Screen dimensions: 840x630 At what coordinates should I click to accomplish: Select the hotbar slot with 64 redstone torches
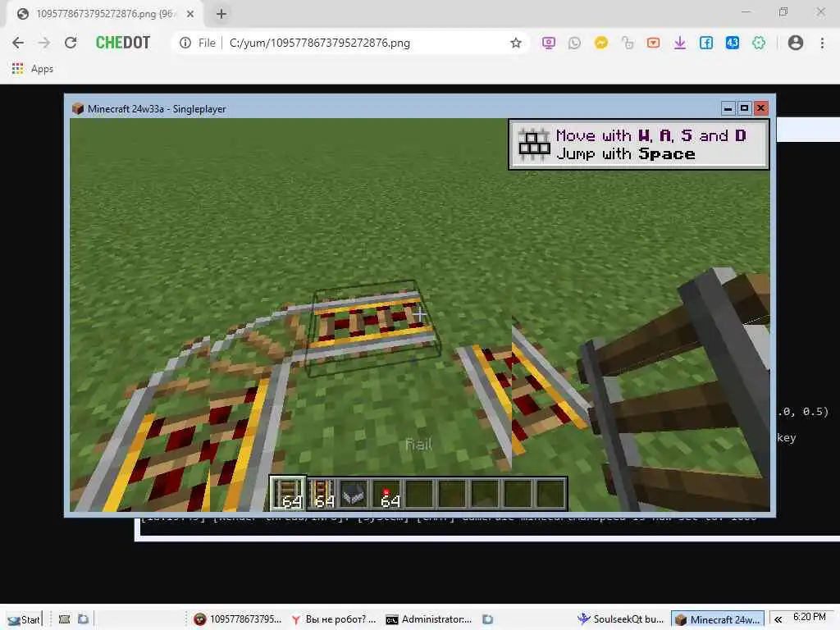point(388,493)
